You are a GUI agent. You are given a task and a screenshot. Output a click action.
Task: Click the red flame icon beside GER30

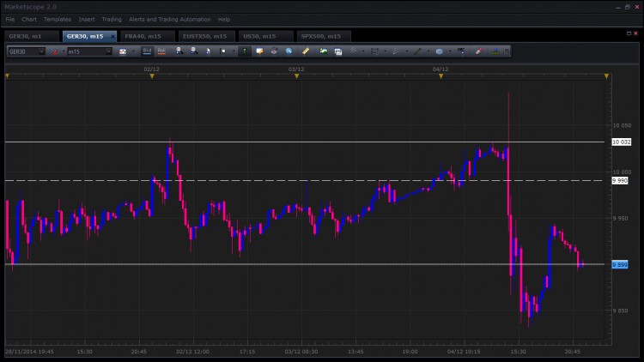(54, 51)
